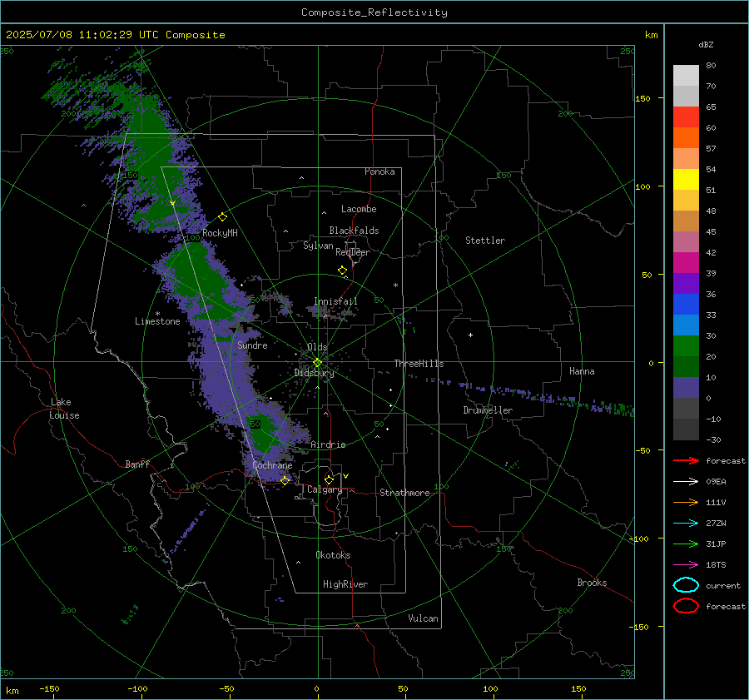
Task: Click the yellow diamond marker above Calgary label
Action: click(x=329, y=479)
